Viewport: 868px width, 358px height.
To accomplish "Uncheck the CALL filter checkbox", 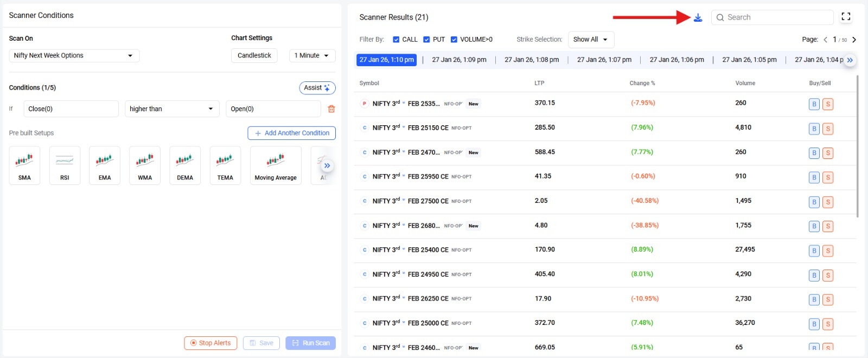I will (x=396, y=40).
